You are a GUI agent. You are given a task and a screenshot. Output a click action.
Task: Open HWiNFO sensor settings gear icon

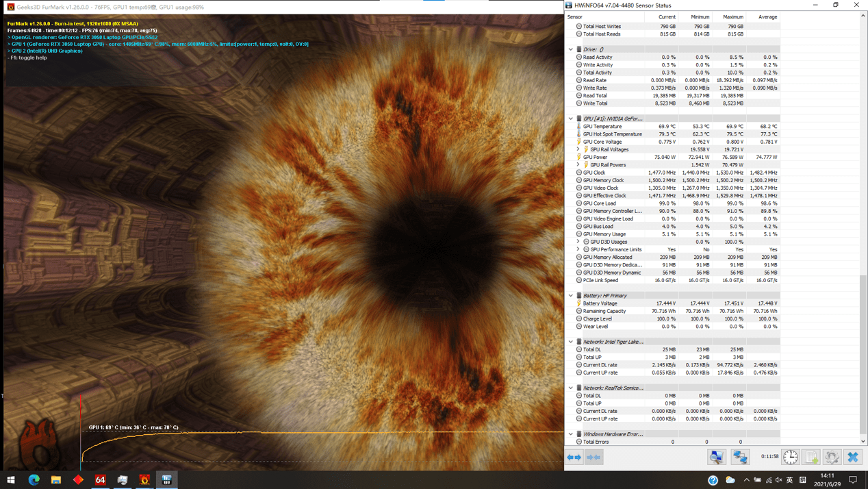[832, 457]
